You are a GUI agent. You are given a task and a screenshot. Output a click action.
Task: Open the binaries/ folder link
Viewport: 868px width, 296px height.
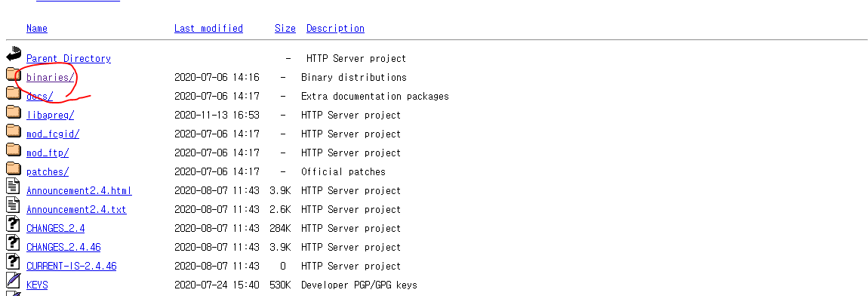[x=51, y=78]
